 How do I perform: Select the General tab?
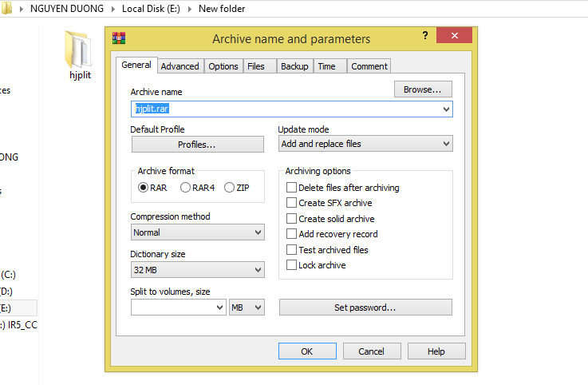tap(136, 65)
